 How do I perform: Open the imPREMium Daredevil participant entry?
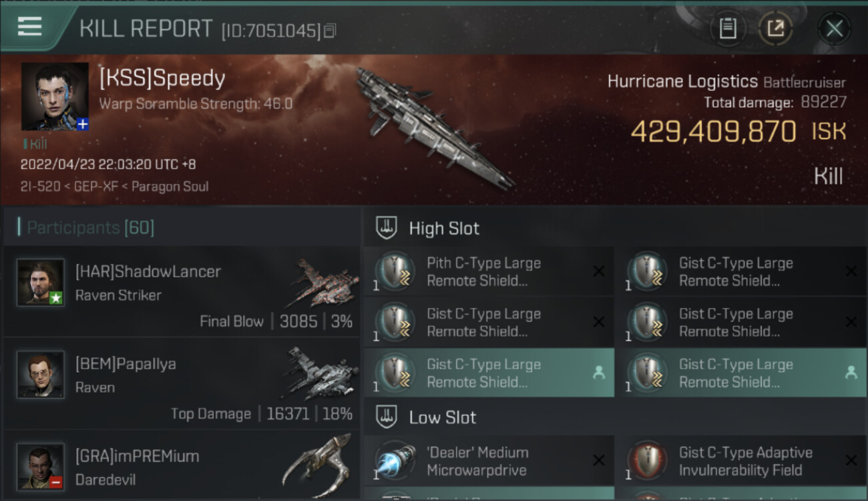coord(182,466)
